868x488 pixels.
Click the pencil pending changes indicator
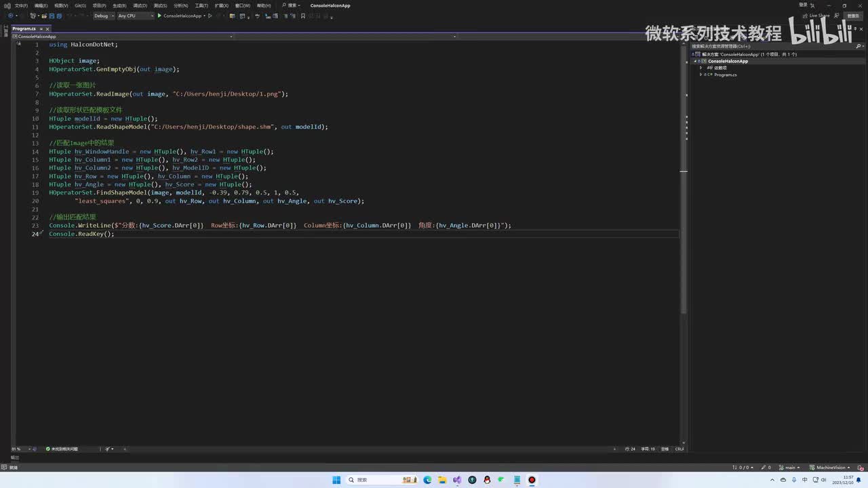(766, 468)
